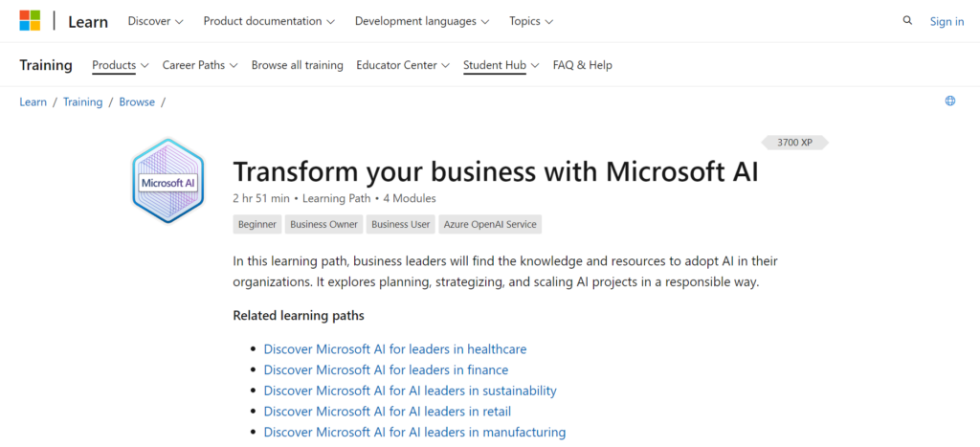Select the Azure OpenAI Service tag
This screenshot has height=447, width=980.
click(490, 224)
